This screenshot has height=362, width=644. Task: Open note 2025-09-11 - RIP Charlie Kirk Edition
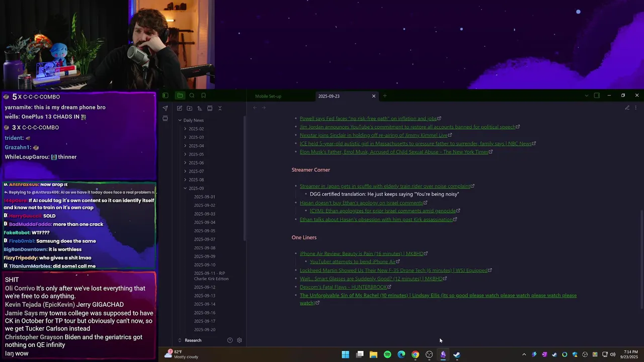coord(211,276)
